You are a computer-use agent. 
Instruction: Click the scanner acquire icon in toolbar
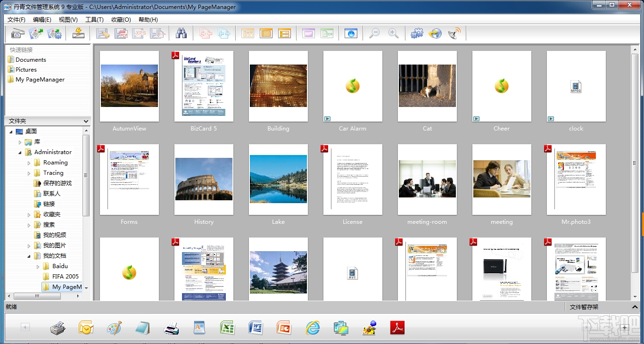click(18, 33)
